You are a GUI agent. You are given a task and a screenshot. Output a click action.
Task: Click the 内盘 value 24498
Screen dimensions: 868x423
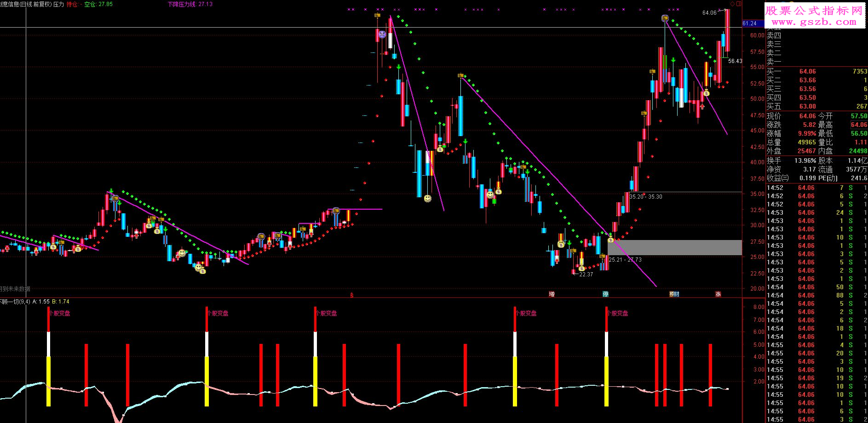click(x=857, y=151)
